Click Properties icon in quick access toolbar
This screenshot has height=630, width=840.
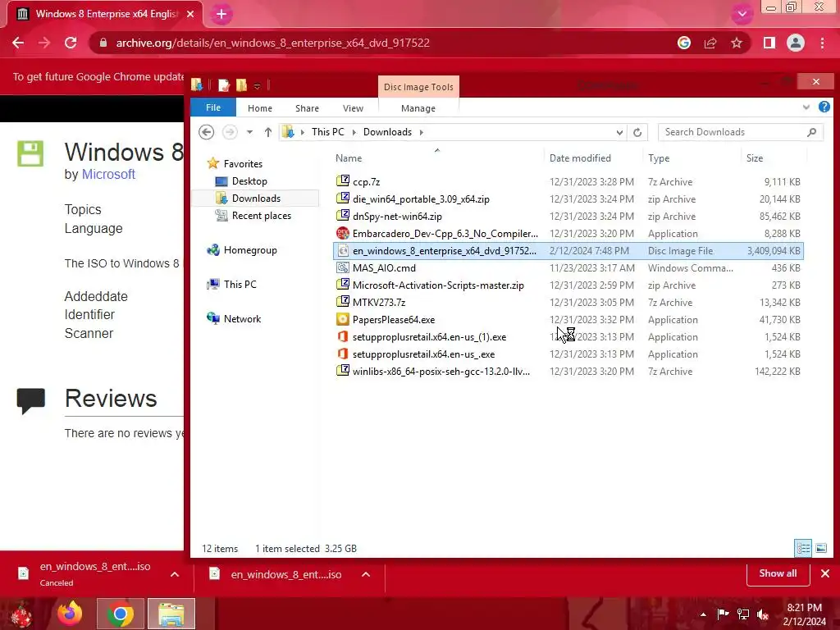[x=224, y=85]
